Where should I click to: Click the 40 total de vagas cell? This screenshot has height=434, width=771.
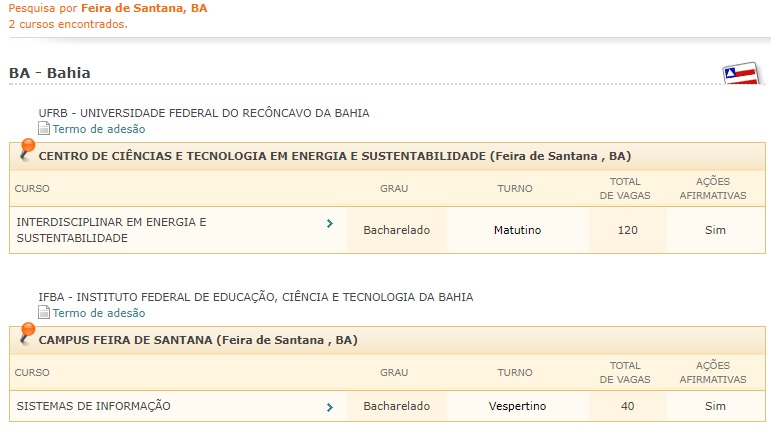[627, 406]
